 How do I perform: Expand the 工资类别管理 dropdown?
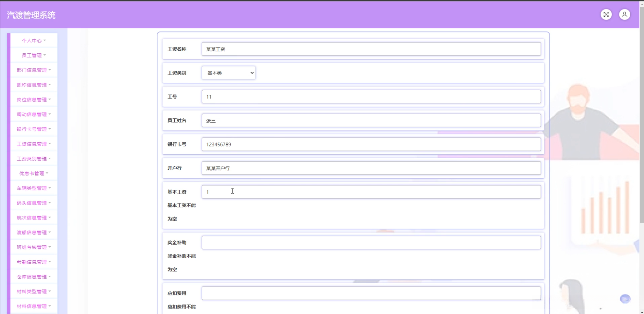point(34,158)
